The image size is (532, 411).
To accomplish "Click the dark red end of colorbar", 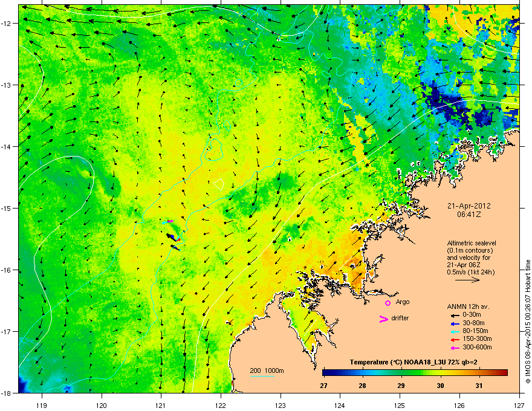I will point(505,372).
